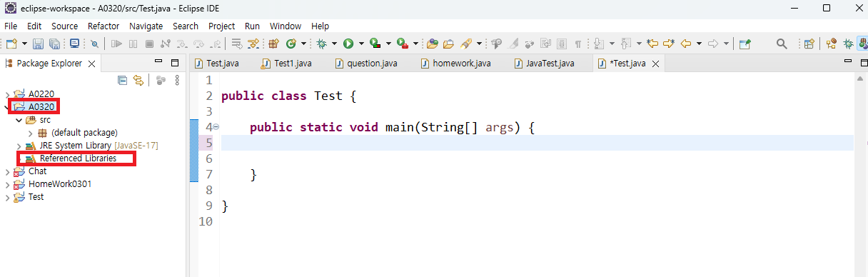Click the Debug bug icon
The height and width of the screenshot is (277, 868).
tap(322, 44)
